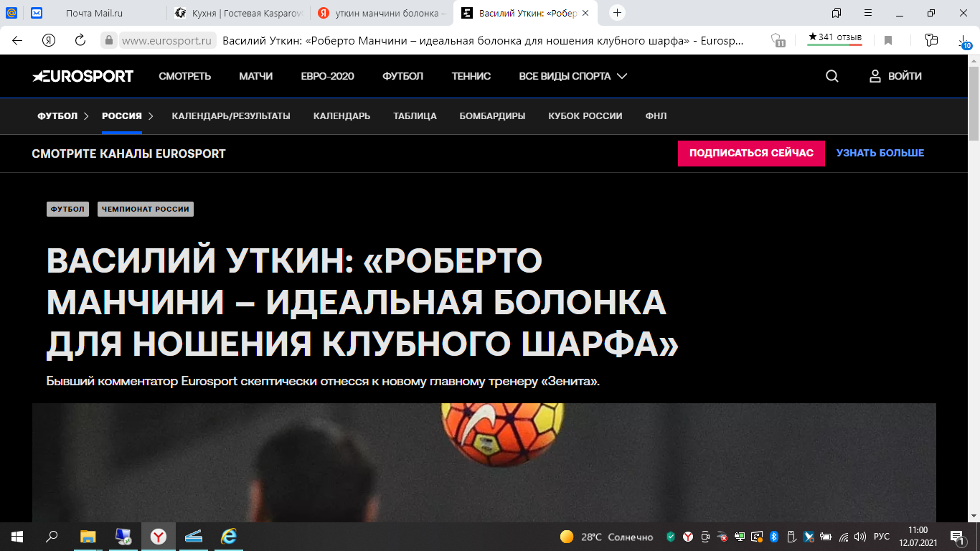The height and width of the screenshot is (551, 980).
Task: Open the КУБОК РОССИИ tab
Action: click(585, 116)
